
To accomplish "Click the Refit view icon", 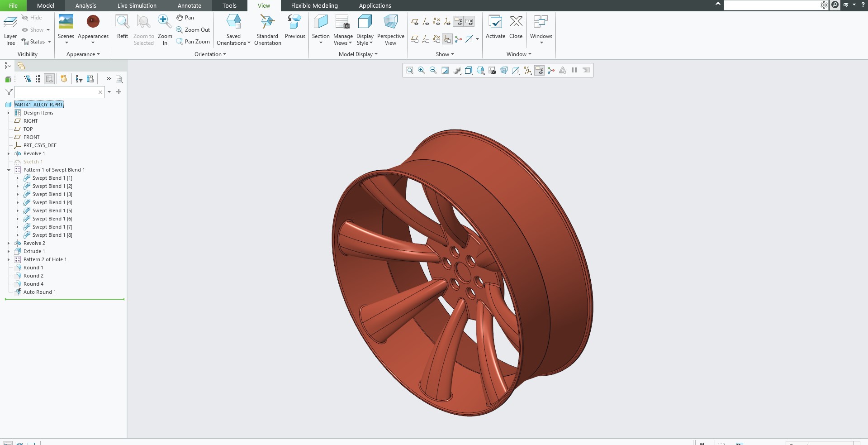I will pyautogui.click(x=122, y=22).
